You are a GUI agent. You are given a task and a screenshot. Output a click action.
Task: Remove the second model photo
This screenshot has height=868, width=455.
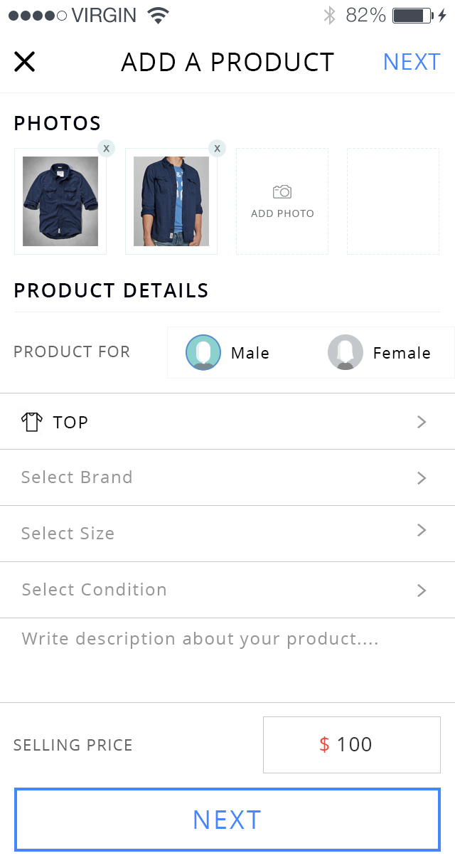tap(217, 148)
